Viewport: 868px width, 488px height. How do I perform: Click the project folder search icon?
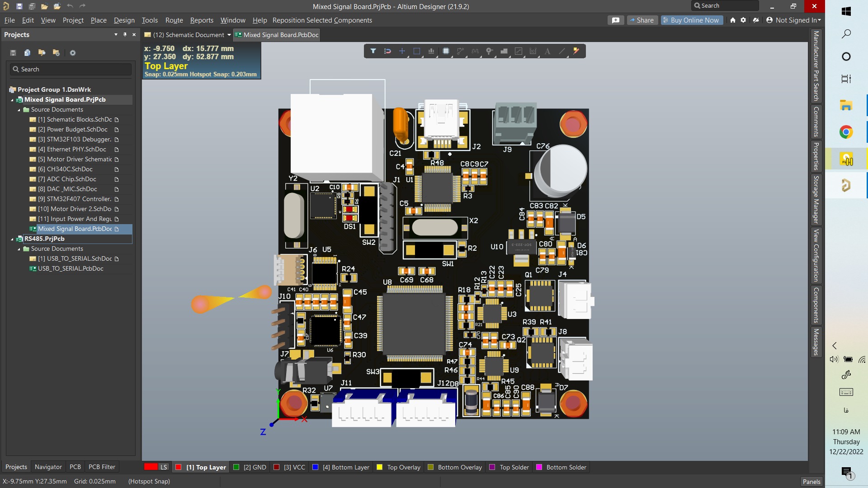tap(42, 53)
